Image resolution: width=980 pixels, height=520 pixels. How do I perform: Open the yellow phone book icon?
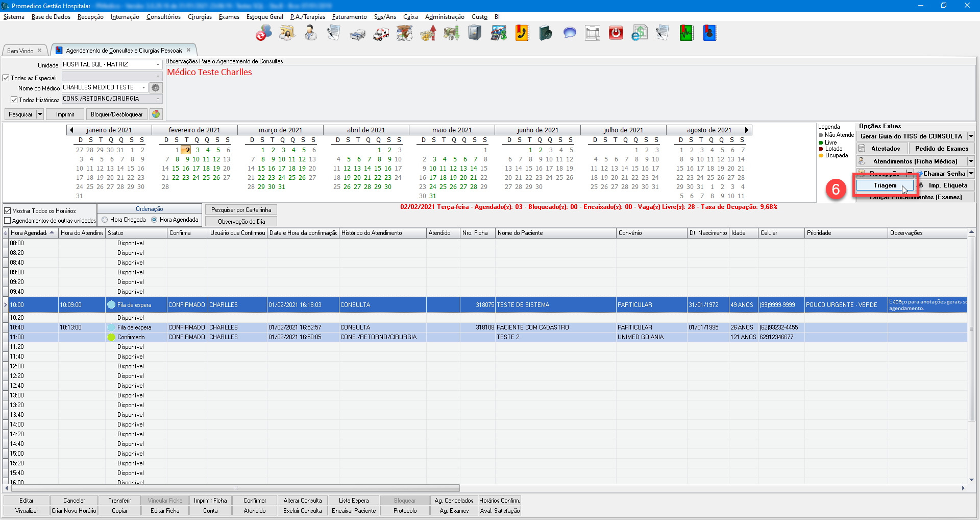coord(522,34)
